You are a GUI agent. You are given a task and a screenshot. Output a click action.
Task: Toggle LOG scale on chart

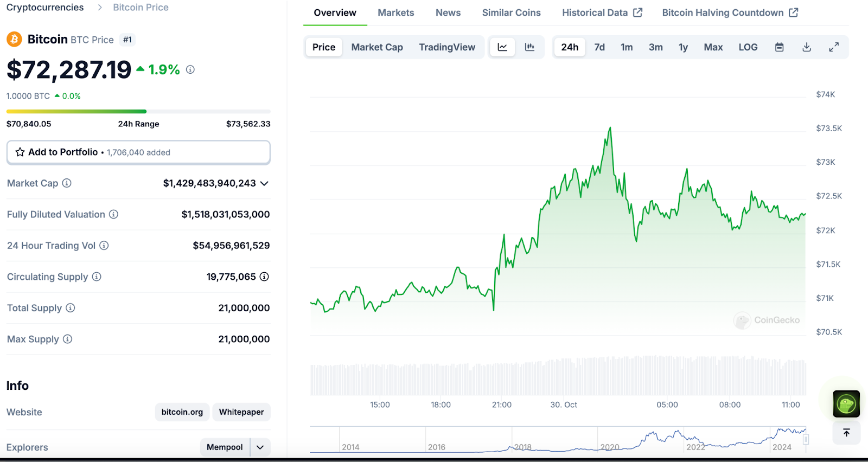[748, 47]
